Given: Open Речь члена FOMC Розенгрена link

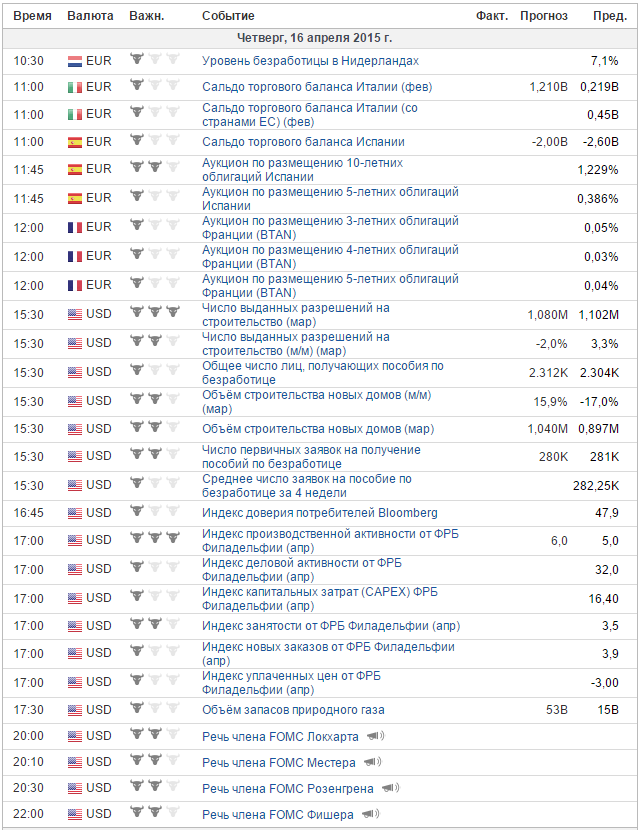Looking at the screenshot, I should click(x=287, y=789).
